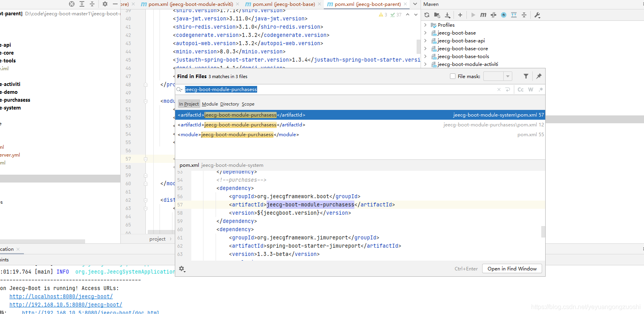644x314 pixels.
Task: Toggle Words 'W' search option
Action: point(531,89)
